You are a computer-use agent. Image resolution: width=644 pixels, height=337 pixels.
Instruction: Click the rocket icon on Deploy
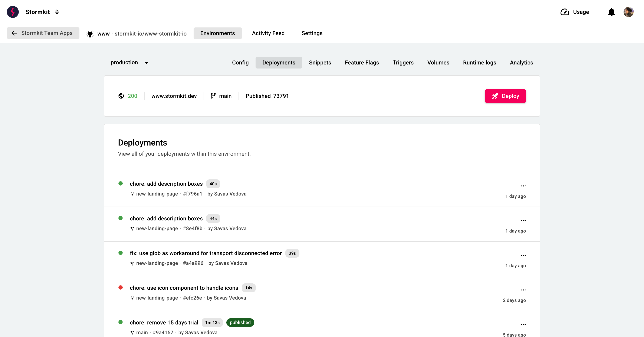[x=495, y=96]
